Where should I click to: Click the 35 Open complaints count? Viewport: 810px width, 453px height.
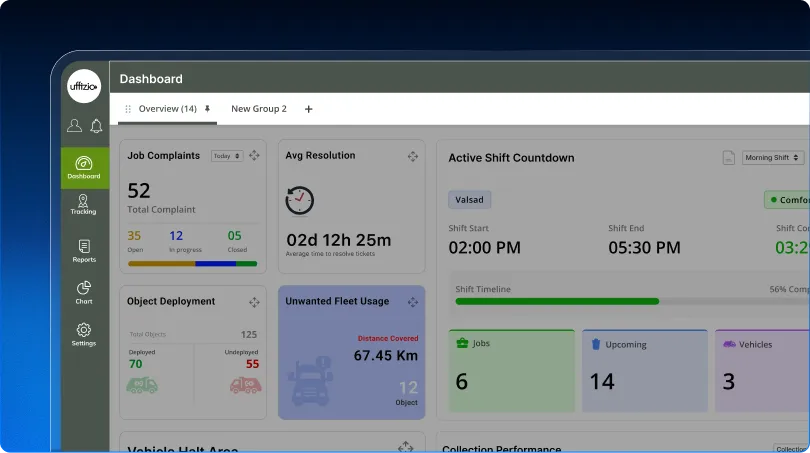pos(134,236)
